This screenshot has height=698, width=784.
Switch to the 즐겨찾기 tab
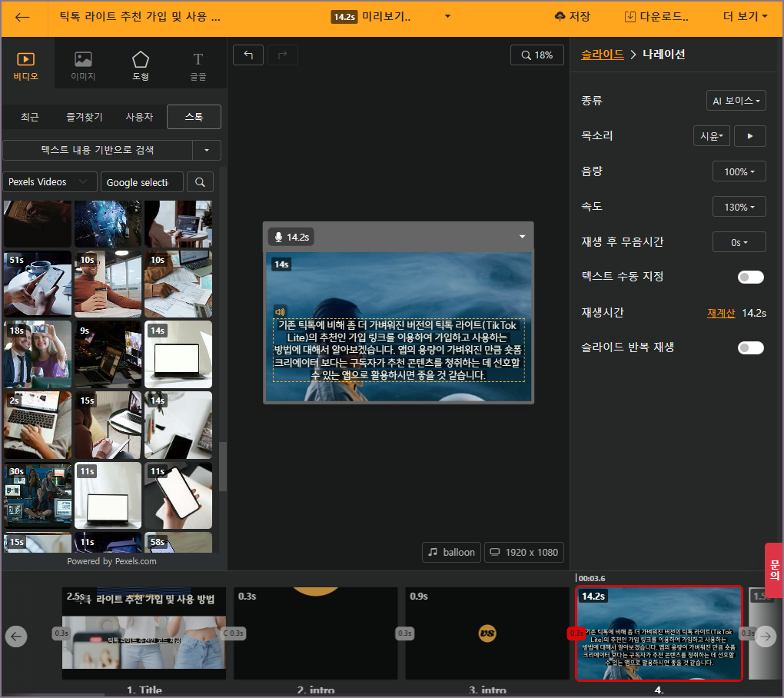(x=84, y=117)
